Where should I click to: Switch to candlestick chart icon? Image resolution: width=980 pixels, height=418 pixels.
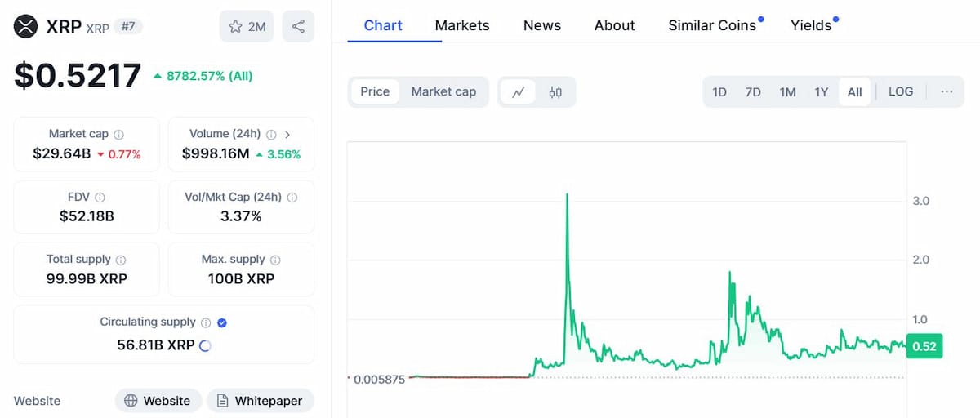[x=555, y=92]
